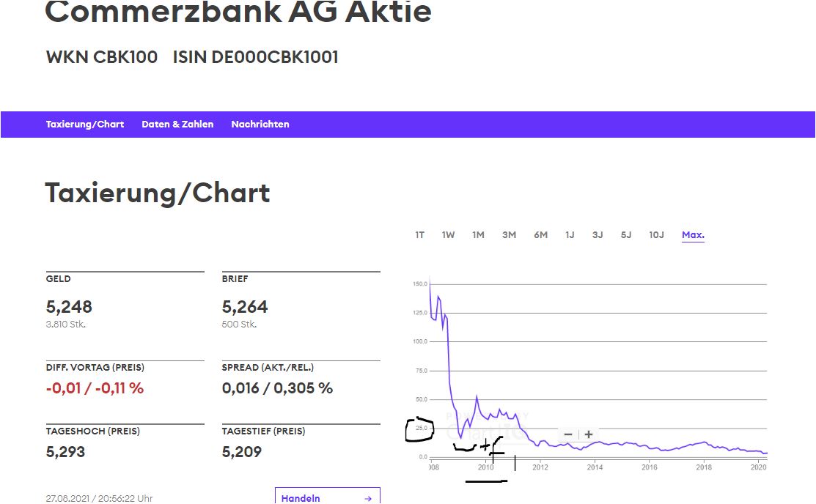The width and height of the screenshot is (816, 504).
Task: Open the Nachrichten tab
Action: pos(260,124)
